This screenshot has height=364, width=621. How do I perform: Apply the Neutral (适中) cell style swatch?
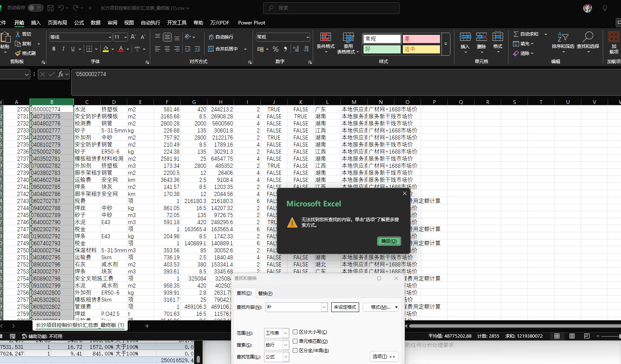pyautogui.click(x=421, y=49)
